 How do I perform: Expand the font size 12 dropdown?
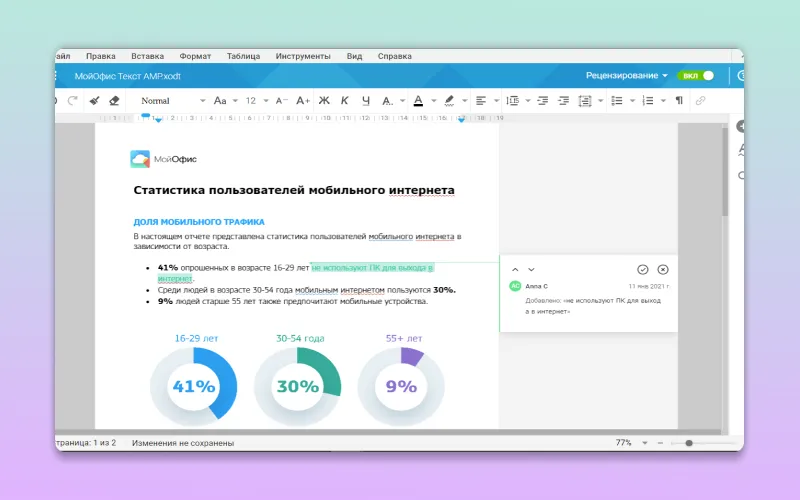click(258, 101)
